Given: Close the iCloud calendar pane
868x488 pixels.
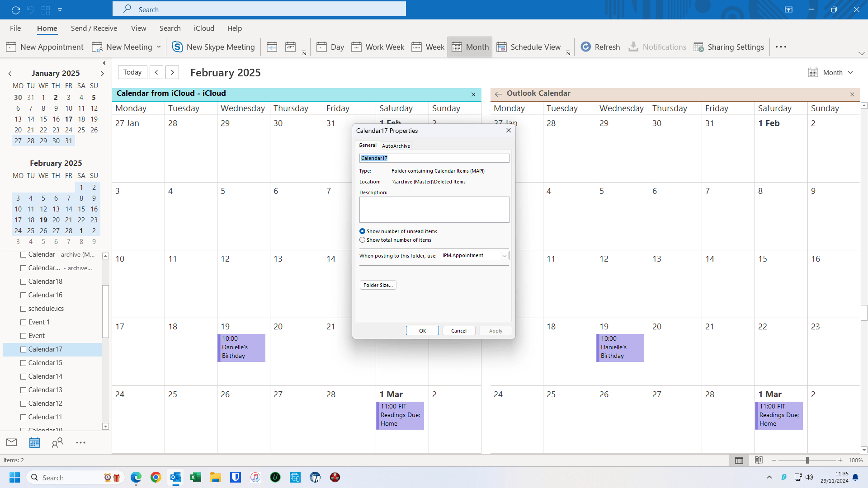Looking at the screenshot, I should (473, 94).
